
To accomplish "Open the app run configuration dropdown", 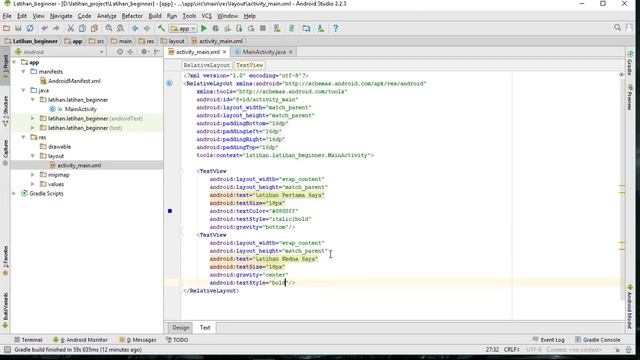I will tap(183, 29).
